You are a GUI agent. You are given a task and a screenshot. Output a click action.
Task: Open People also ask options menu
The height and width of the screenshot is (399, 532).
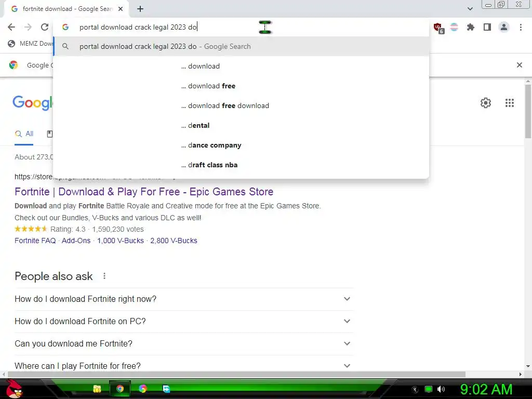[x=104, y=276]
